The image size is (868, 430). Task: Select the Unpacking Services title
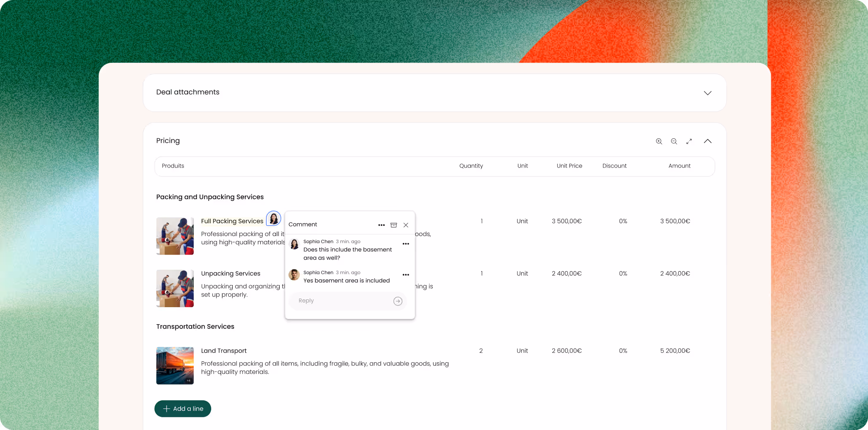point(231,274)
